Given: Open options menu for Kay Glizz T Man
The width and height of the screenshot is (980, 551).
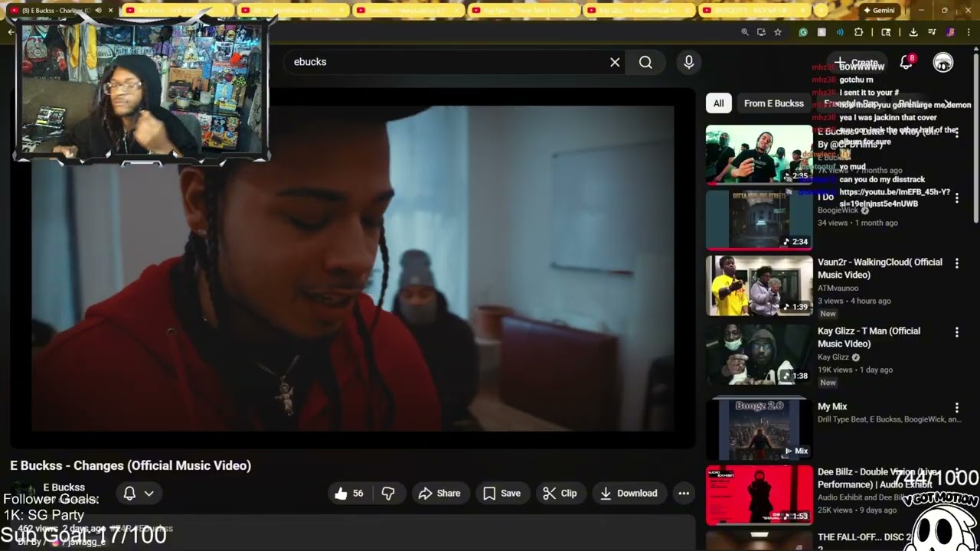Looking at the screenshot, I should click(x=956, y=332).
